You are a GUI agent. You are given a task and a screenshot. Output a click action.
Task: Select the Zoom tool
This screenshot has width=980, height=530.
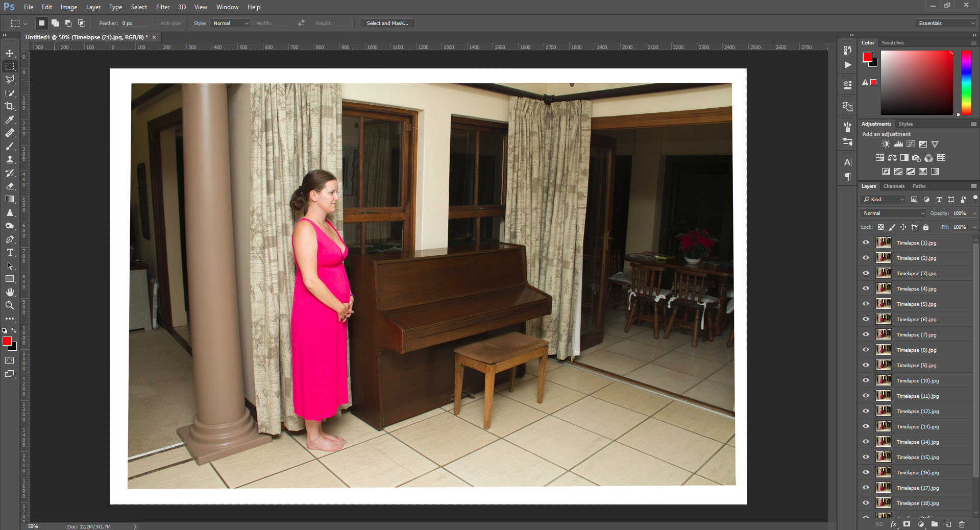10,305
